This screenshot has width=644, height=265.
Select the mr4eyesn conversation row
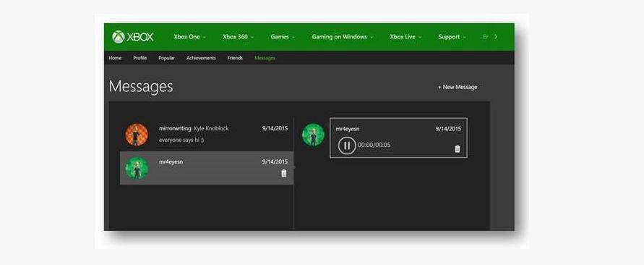pyautogui.click(x=207, y=168)
